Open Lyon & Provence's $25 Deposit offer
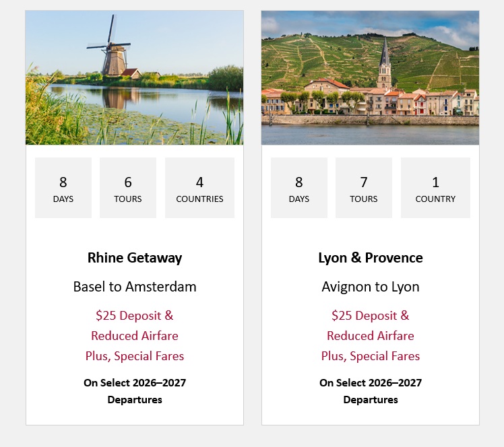504x447 pixels. [371, 316]
